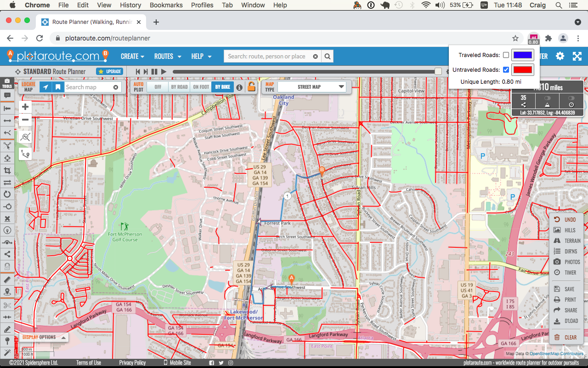This screenshot has height=368, width=588.
Task: Toggle the hills switch in the distance panel
Action: 548,98
